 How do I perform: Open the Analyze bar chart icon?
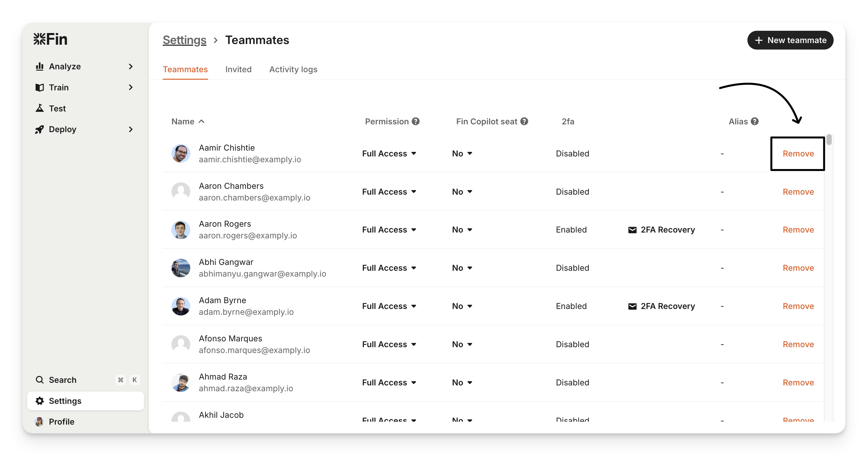click(40, 66)
